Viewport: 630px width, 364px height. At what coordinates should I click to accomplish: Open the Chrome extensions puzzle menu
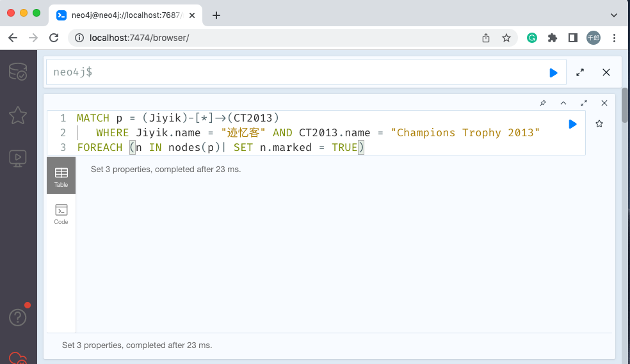[x=553, y=38]
